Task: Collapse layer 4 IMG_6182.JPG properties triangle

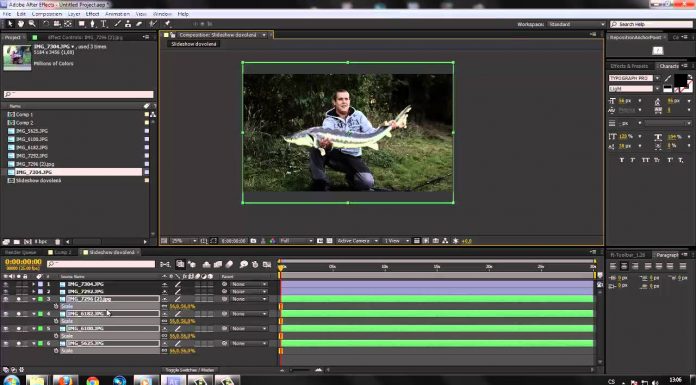Action: coord(34,314)
